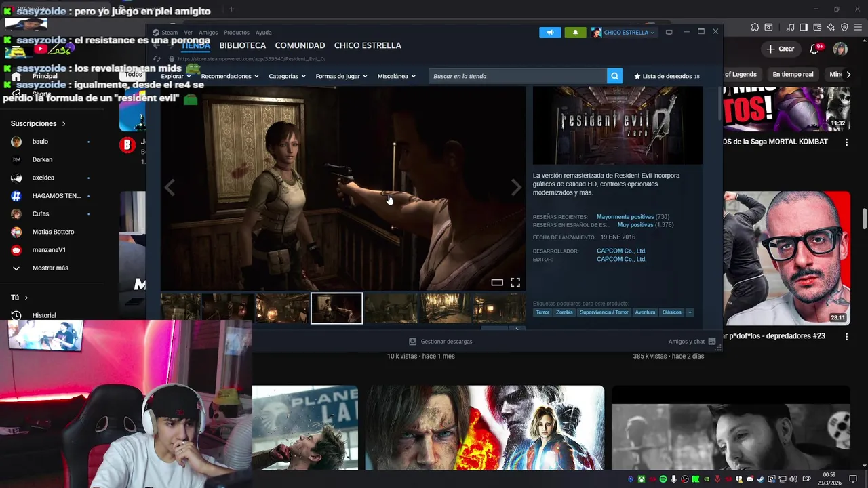The height and width of the screenshot is (488, 868).
Task: Open the Productos menu
Action: click(237, 33)
